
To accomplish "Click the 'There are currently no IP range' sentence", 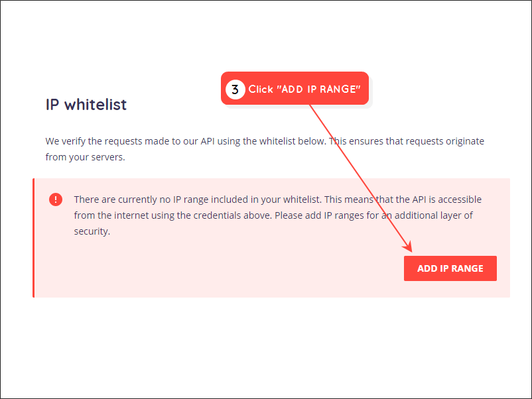I will [x=277, y=199].
